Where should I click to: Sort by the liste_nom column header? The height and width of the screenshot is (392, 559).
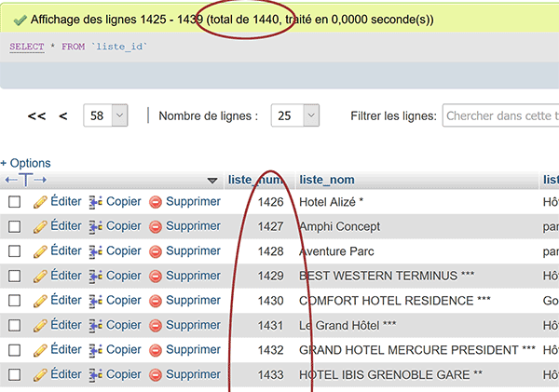pyautogui.click(x=327, y=180)
